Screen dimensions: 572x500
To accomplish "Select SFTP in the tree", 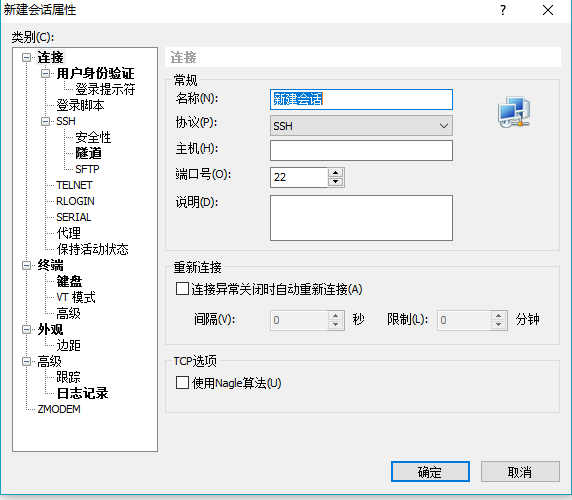I will [x=87, y=169].
